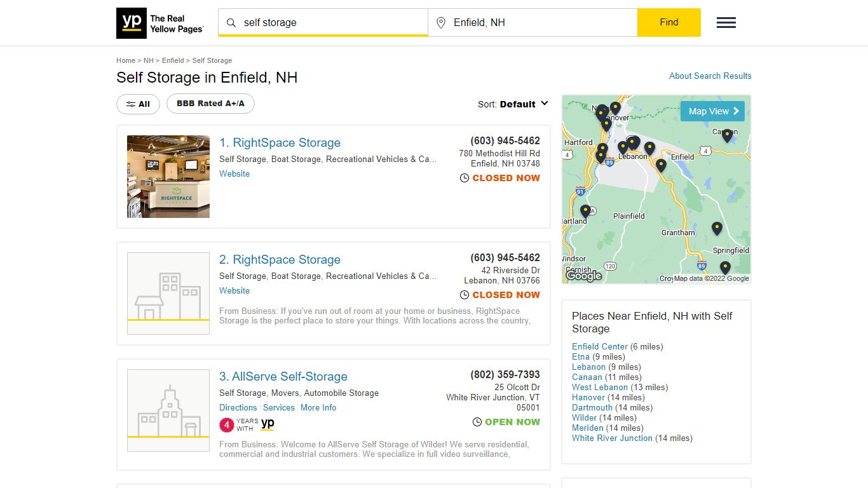Open West Lebanon nearby place link
The image size is (868, 488).
pyautogui.click(x=600, y=387)
